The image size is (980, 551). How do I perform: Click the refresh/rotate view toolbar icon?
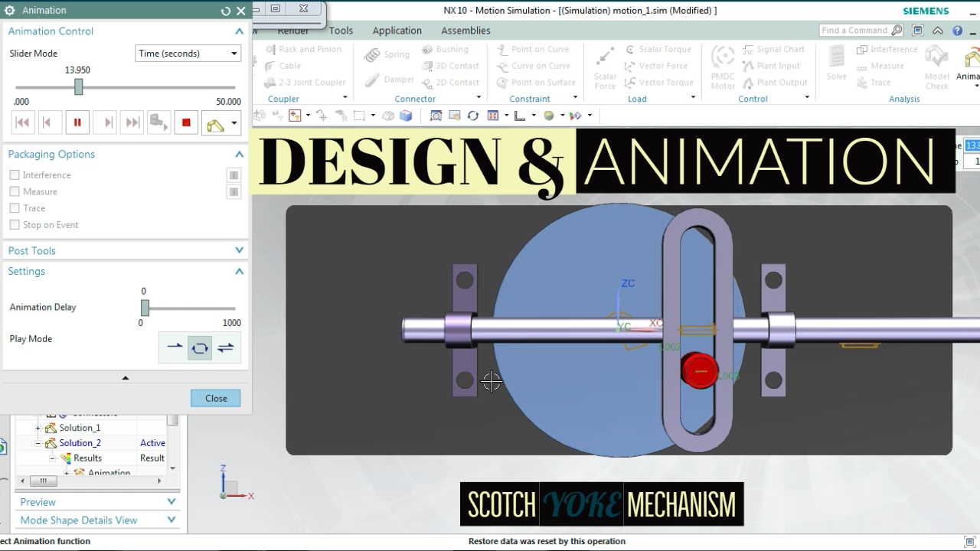point(473,116)
